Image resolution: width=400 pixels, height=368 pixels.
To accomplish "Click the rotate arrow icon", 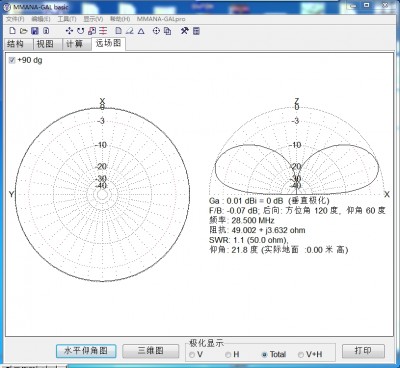I will (80, 31).
